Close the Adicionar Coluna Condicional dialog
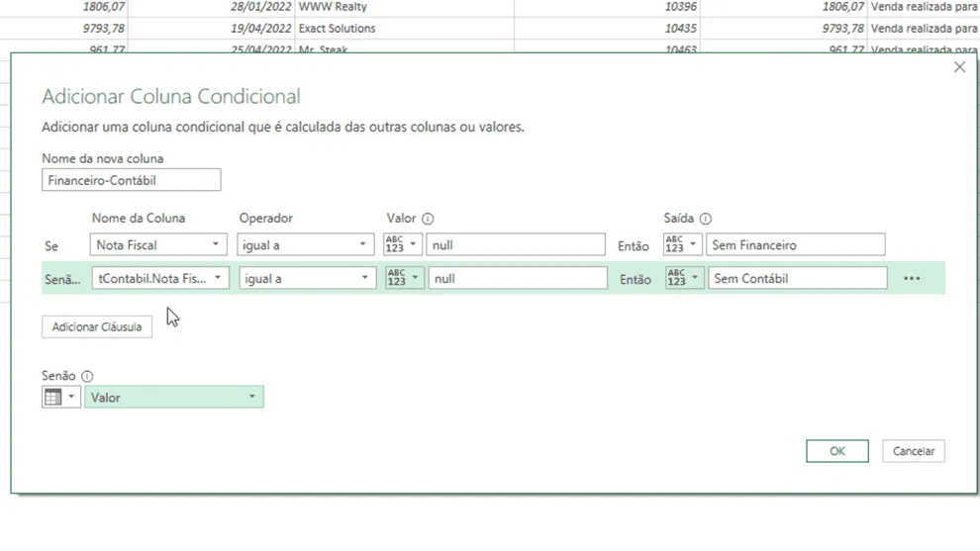This screenshot has width=980, height=551. point(959,67)
